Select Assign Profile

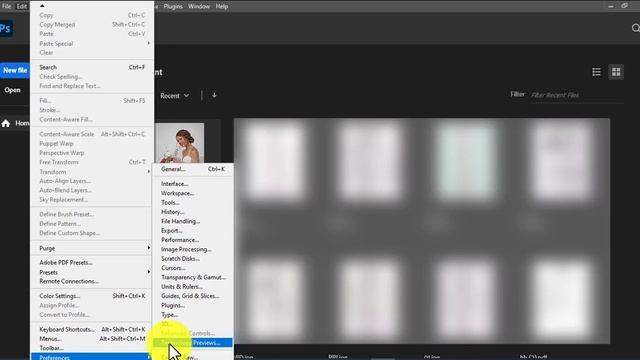point(92,305)
